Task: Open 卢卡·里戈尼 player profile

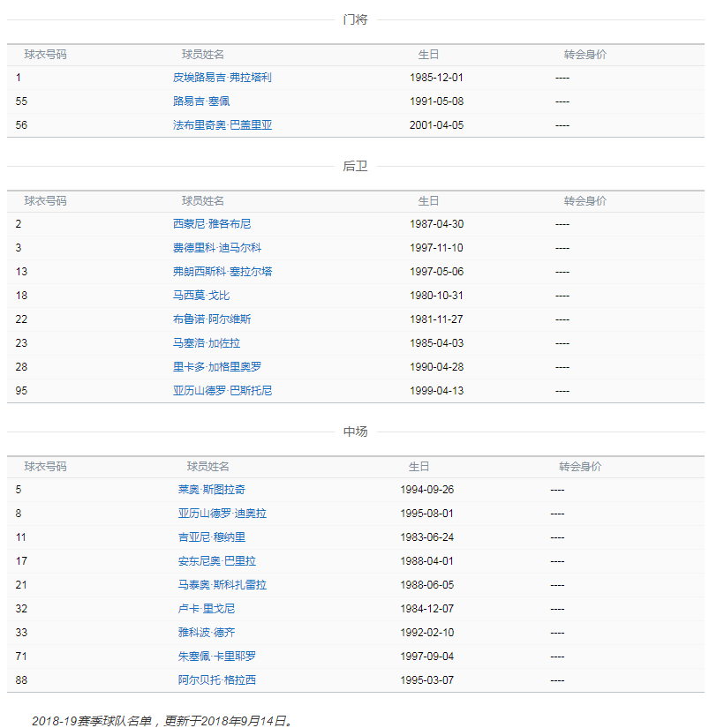Action: point(206,609)
